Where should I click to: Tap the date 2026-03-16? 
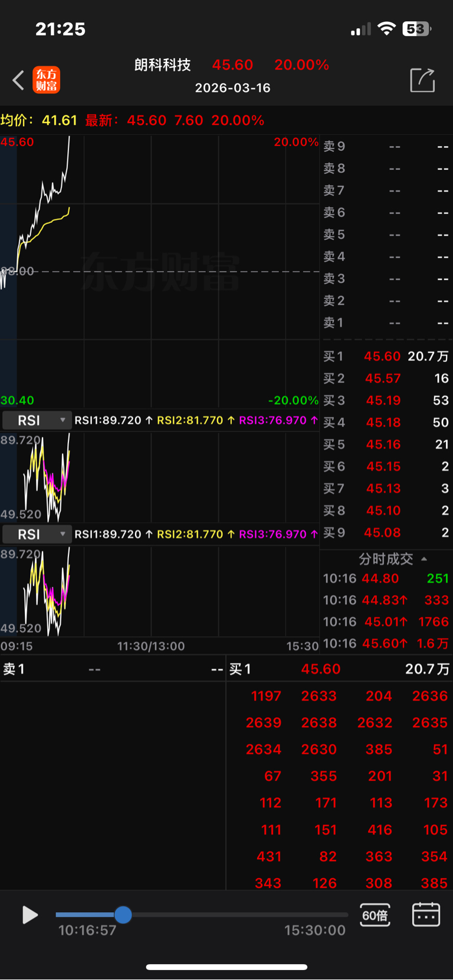232,88
